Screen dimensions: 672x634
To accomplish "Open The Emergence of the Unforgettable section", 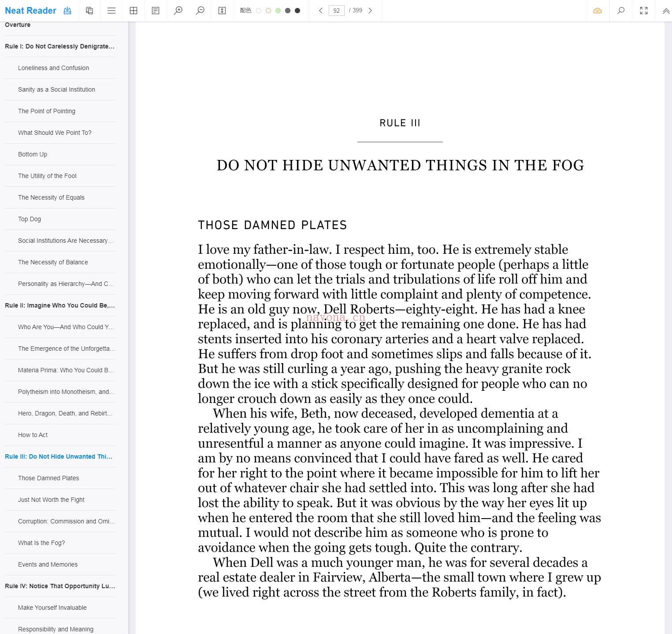I will (67, 349).
